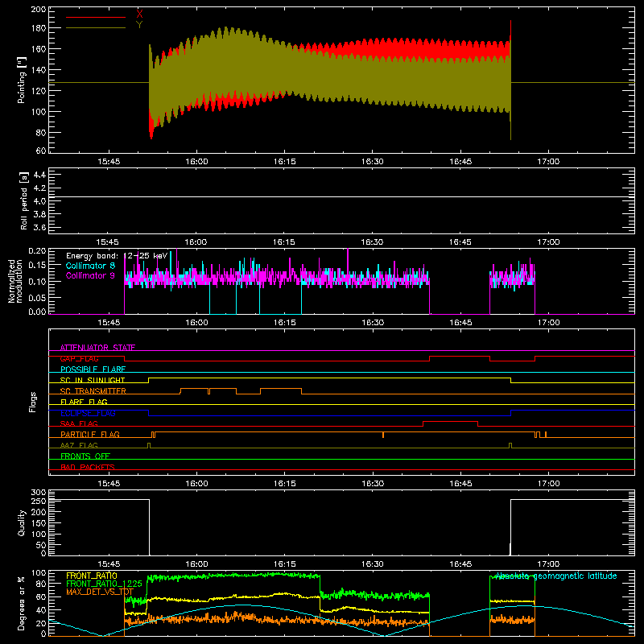Click the GAP_FLAG label
Viewport: 644px width, 644px height.
[79, 358]
